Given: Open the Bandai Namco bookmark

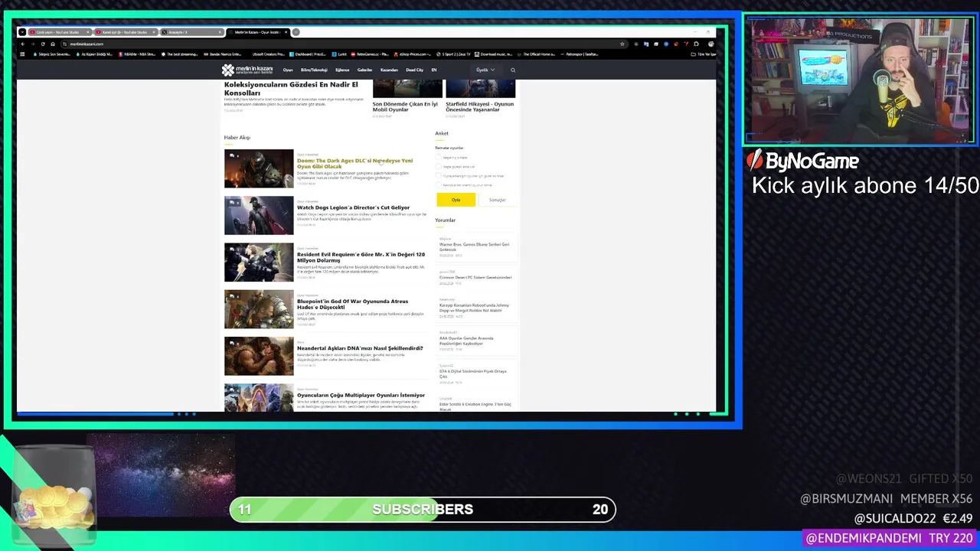Looking at the screenshot, I should [223, 54].
